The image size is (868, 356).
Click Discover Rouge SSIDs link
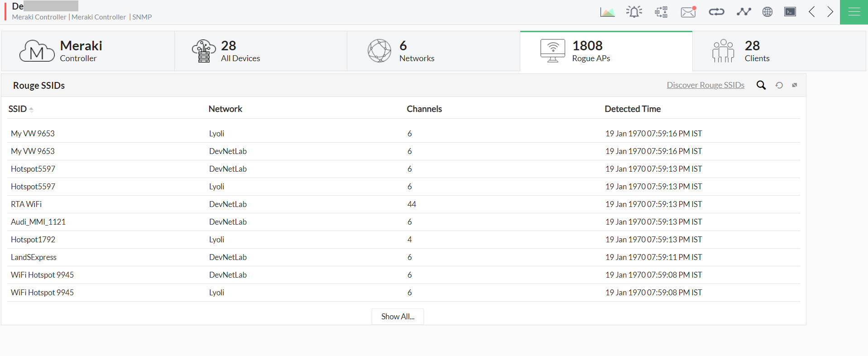[x=705, y=85]
